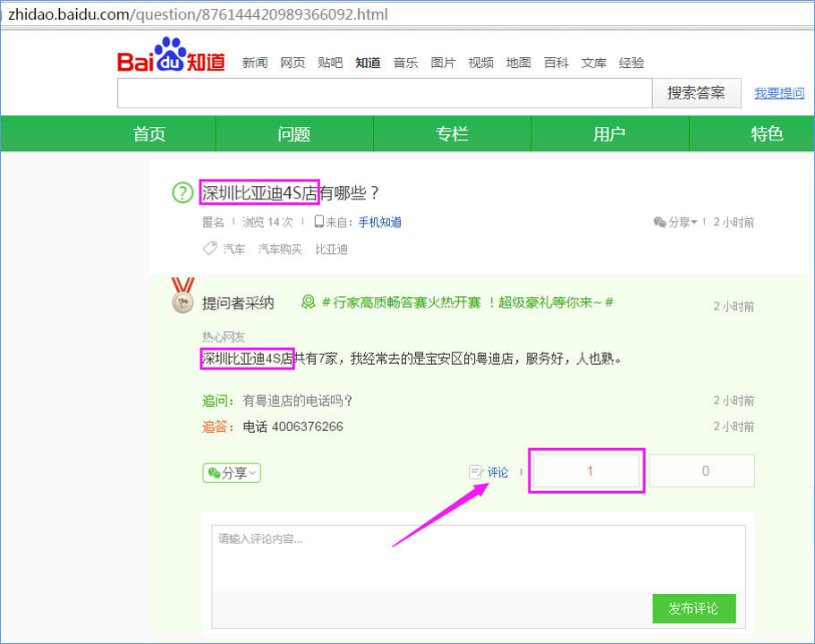The image size is (815, 644).
Task: Open the 经验 navigation link
Action: point(632,63)
